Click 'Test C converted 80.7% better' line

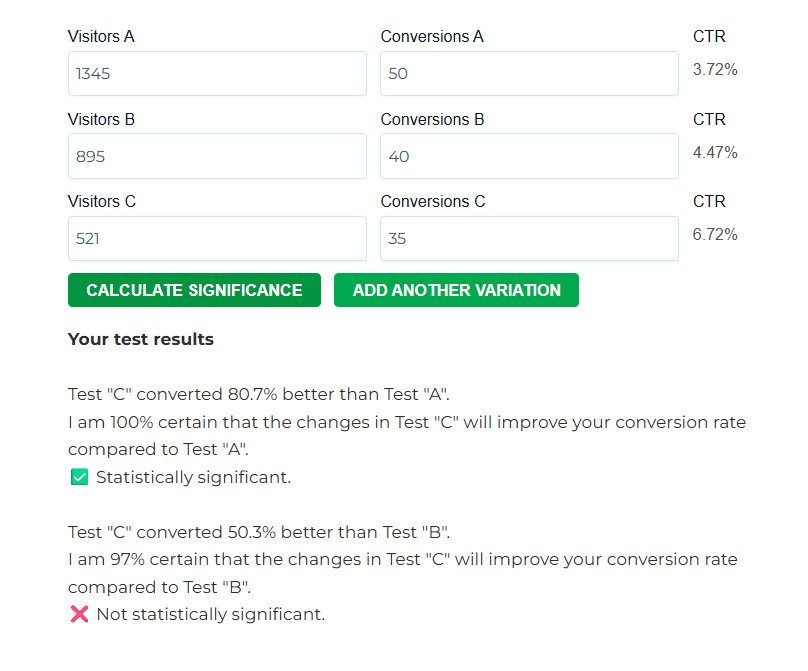265,395
